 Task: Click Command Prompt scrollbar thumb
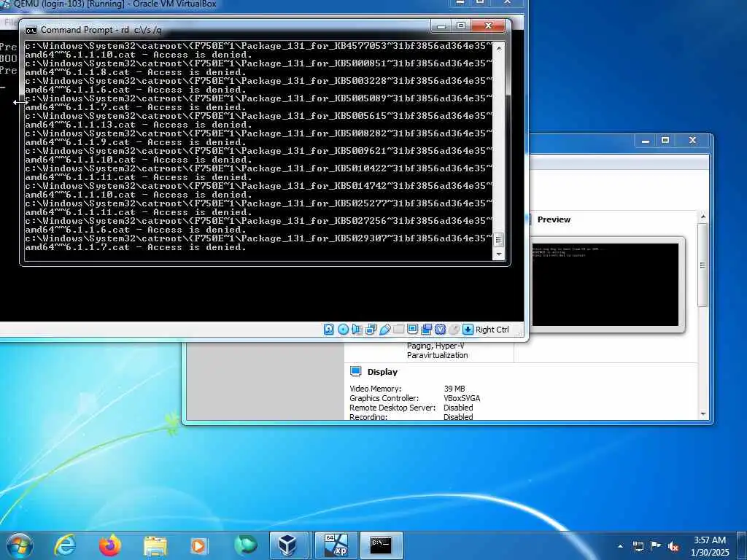499,240
